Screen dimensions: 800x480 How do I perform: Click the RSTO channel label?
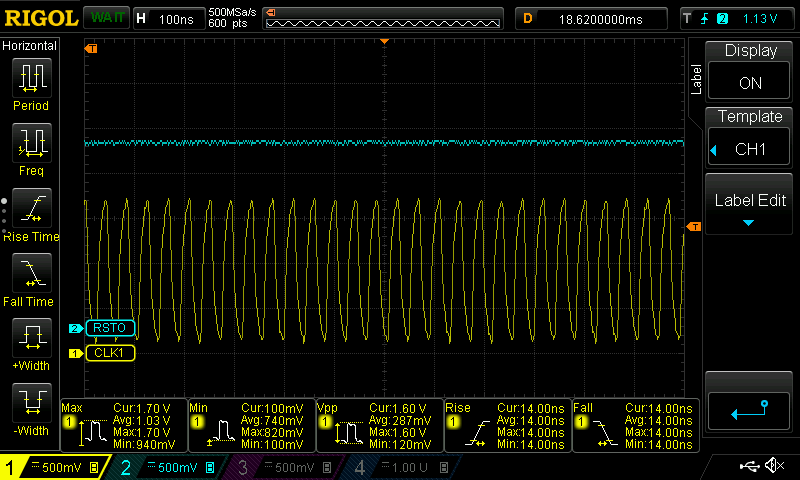pyautogui.click(x=110, y=327)
